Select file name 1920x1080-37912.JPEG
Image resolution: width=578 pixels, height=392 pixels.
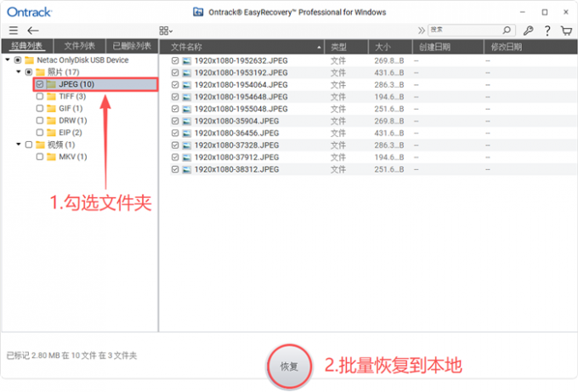236,157
